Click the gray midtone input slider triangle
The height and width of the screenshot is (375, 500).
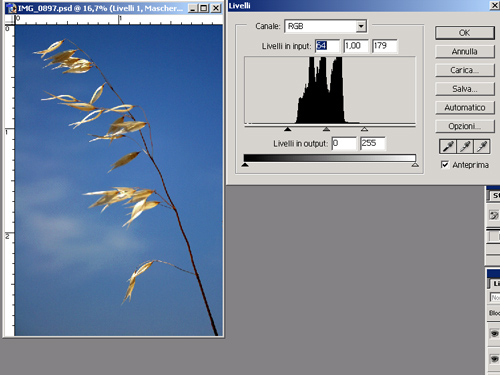326,129
